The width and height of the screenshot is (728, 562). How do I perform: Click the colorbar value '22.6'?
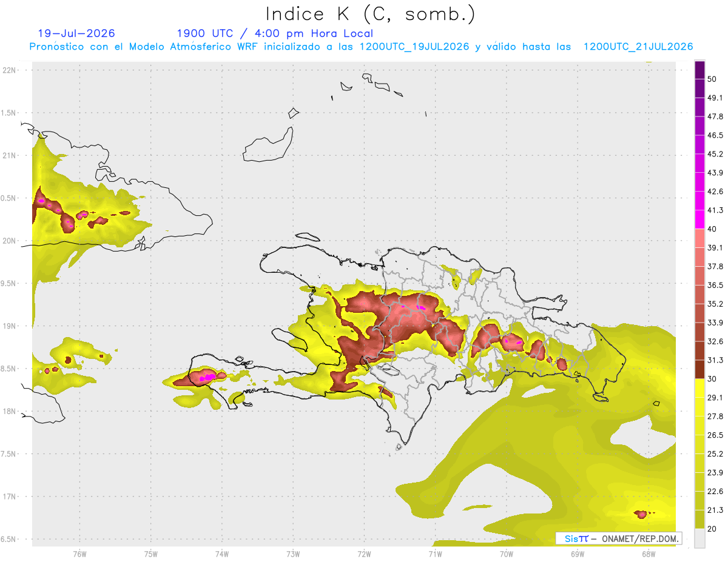click(x=715, y=492)
